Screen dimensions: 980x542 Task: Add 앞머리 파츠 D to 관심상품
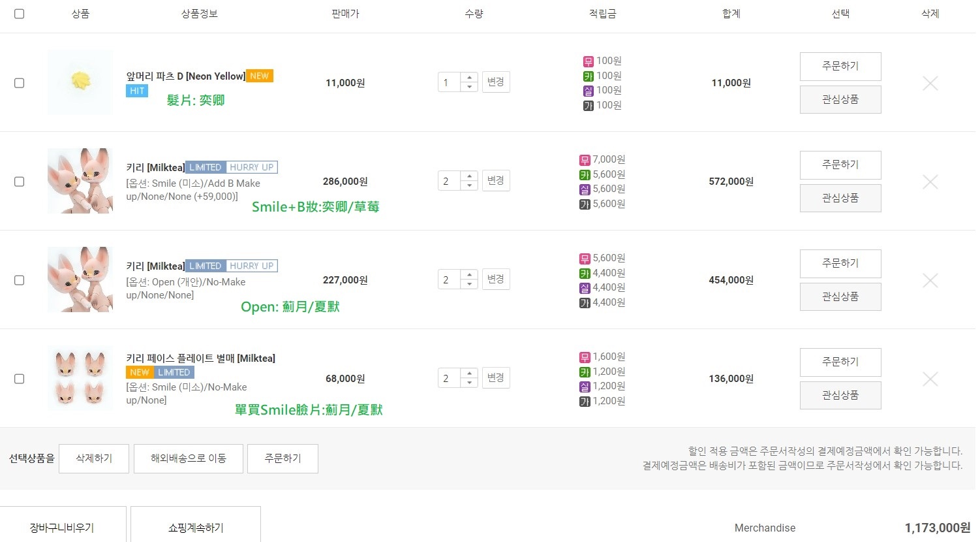pyautogui.click(x=840, y=100)
